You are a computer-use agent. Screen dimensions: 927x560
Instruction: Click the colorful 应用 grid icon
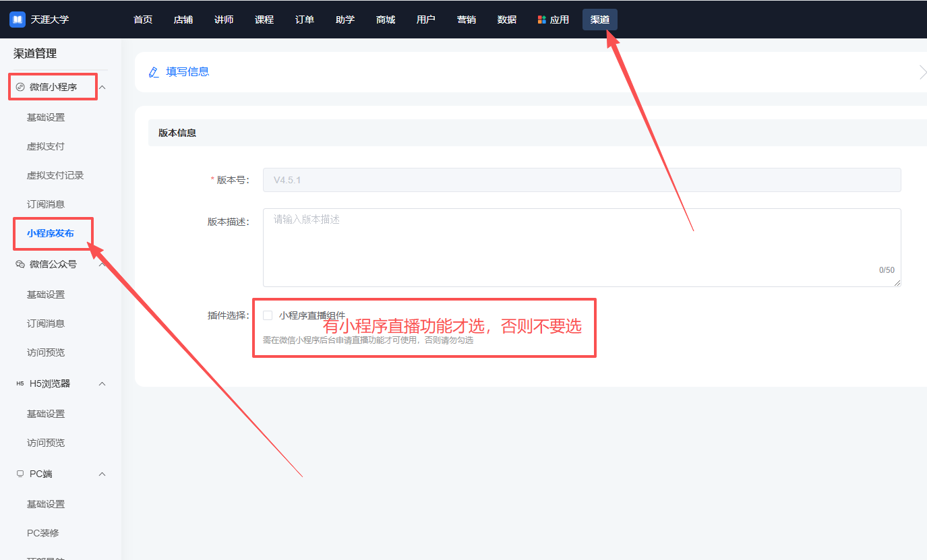(541, 20)
